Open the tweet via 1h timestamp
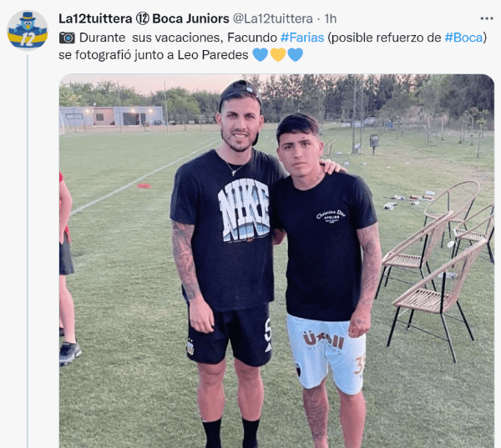501x448 pixels. pos(331,19)
